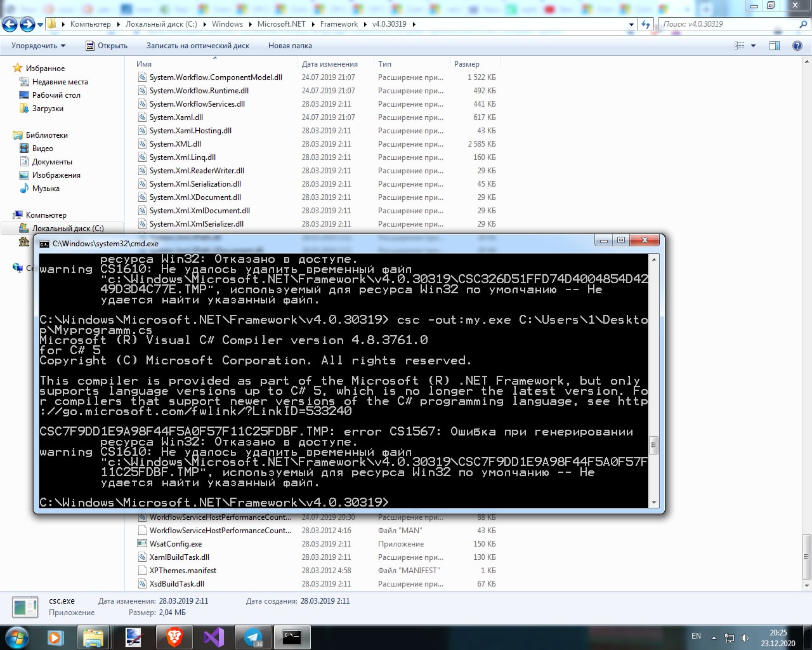Open the Explorer help icon
Screen dimensions: 812x650
[797, 46]
